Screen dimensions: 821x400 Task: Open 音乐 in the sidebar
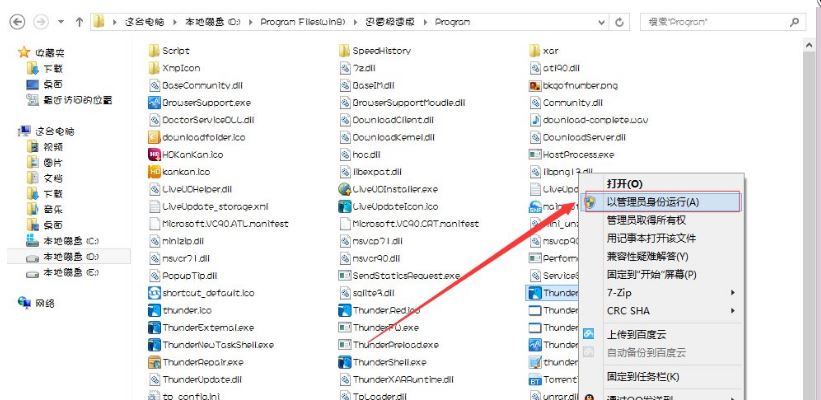53,209
